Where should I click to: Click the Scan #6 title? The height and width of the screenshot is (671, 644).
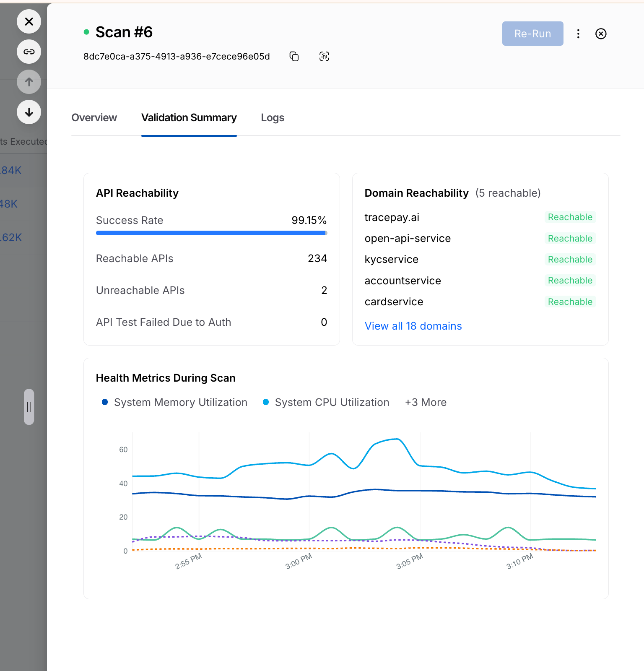click(x=124, y=32)
